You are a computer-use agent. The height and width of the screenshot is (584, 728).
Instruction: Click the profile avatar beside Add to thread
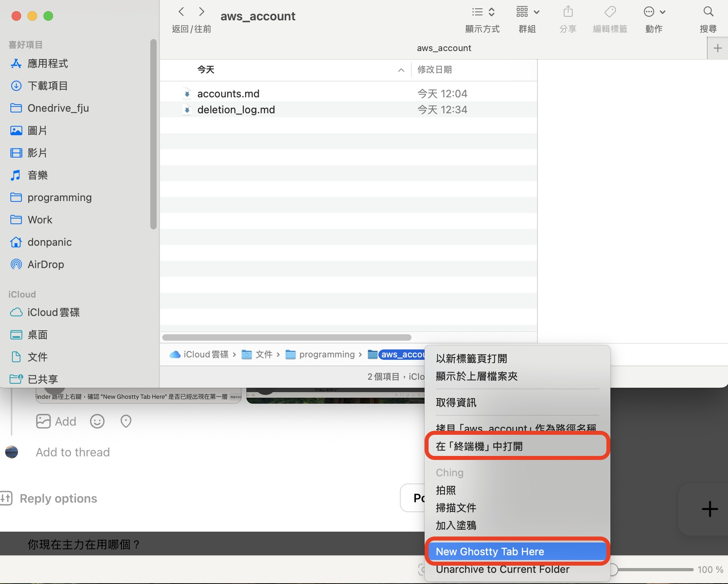[11, 452]
